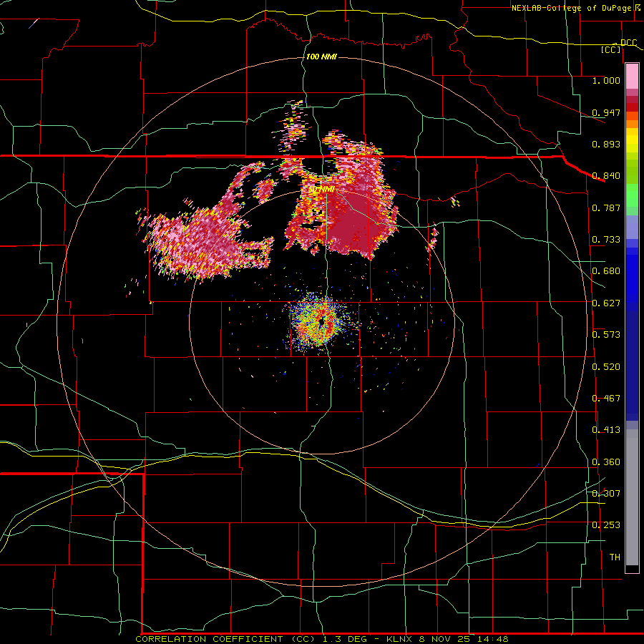Click the NEXLAB-College of DuPage label
This screenshot has height=644, width=644.
pos(573,8)
